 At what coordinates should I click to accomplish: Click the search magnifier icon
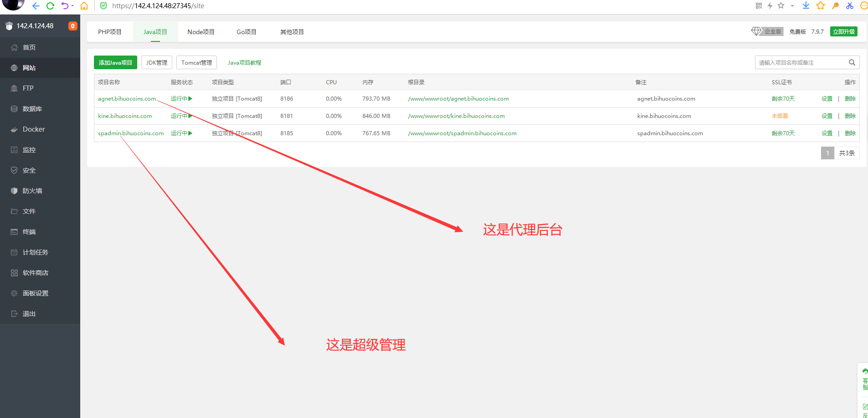[852, 62]
